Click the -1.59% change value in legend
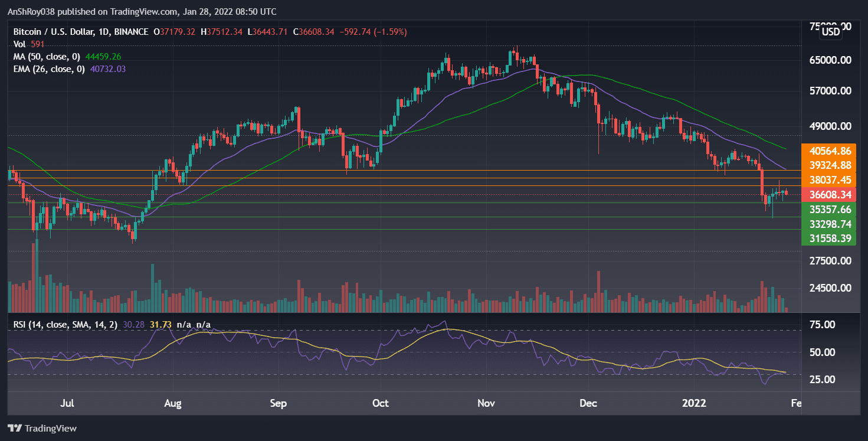868x441 pixels. pos(390,31)
